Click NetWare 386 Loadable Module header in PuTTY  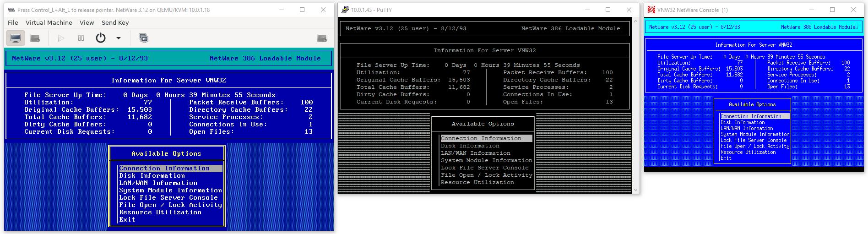571,28
